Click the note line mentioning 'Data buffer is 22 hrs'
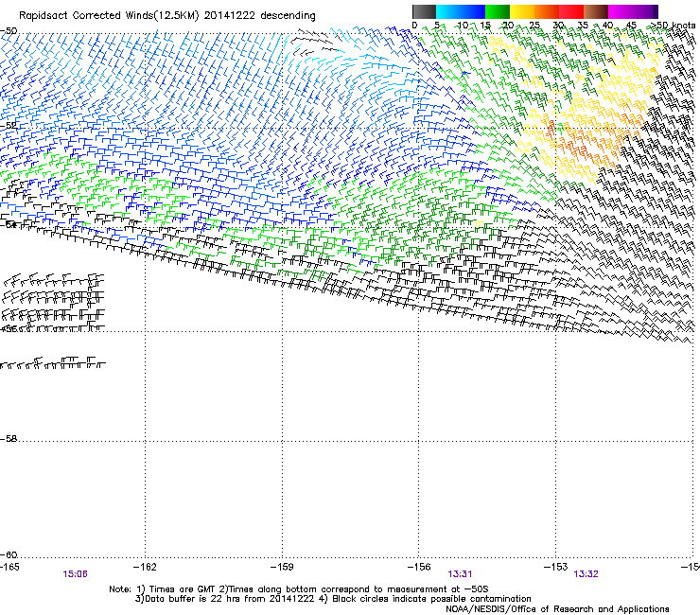Screen dimensions: 700x615 point(333,599)
